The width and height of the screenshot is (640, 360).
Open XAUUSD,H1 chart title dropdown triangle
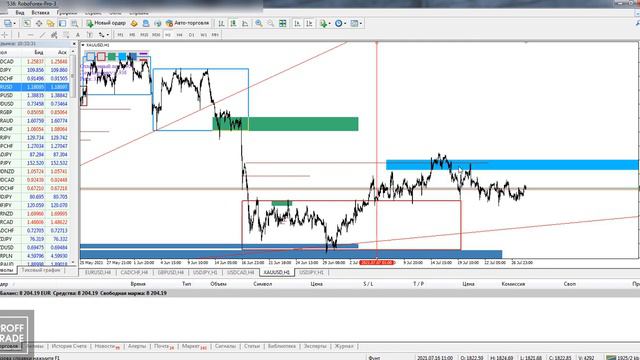pyautogui.click(x=83, y=45)
